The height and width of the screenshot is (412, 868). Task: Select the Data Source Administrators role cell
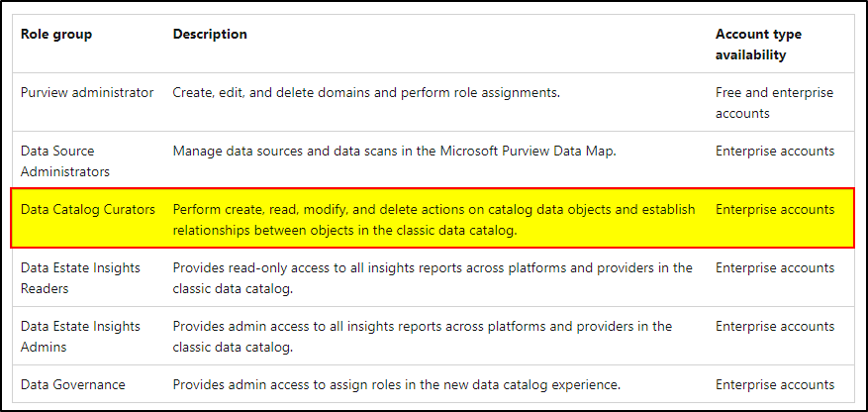[65, 161]
